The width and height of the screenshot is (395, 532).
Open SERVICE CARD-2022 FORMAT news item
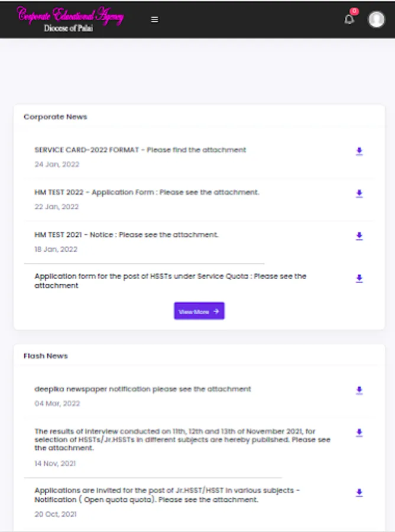(x=140, y=150)
